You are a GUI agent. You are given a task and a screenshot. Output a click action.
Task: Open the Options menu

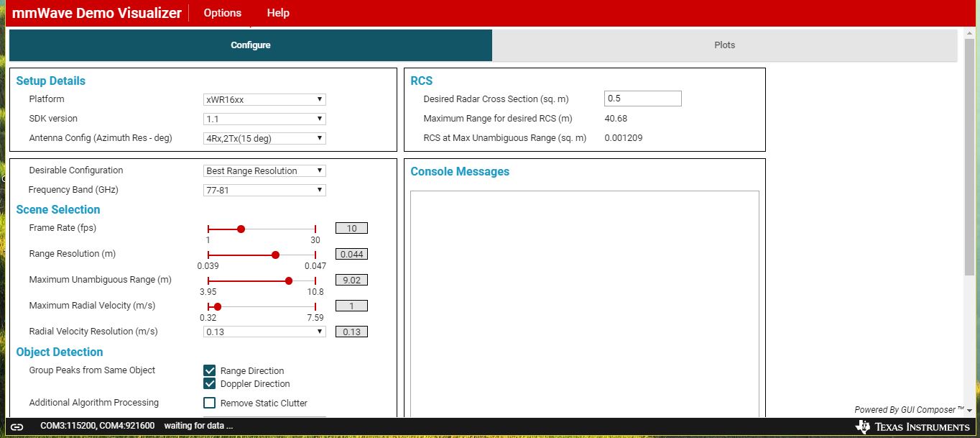pyautogui.click(x=223, y=13)
